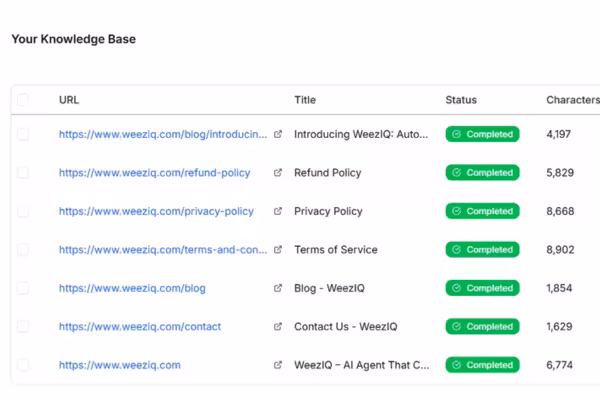
Task: Click the Characters column header
Action: [x=573, y=100]
